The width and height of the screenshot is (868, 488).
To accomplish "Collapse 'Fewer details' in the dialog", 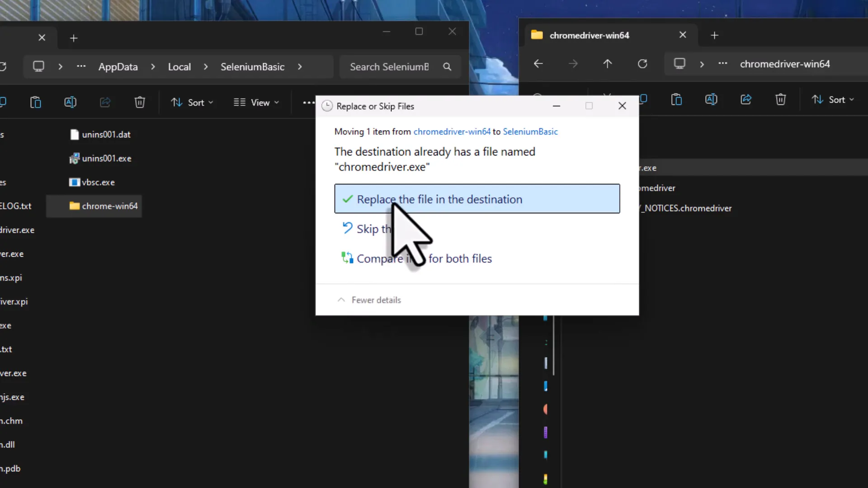I will pyautogui.click(x=369, y=300).
